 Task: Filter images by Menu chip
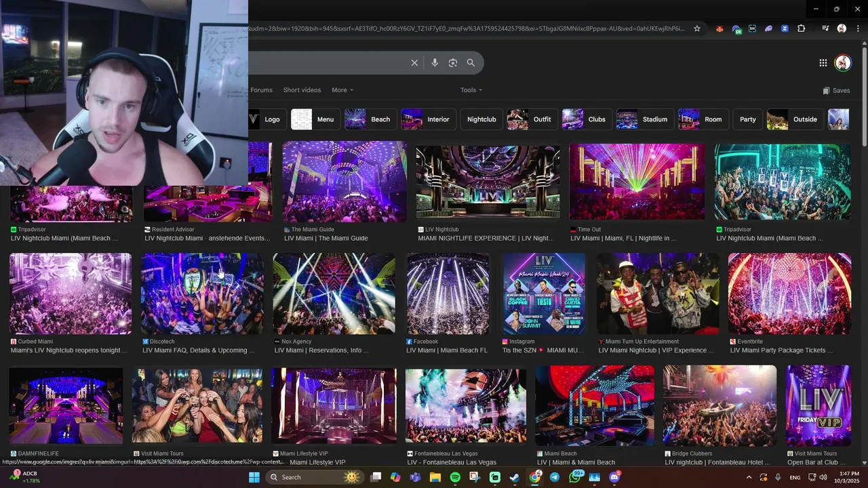[x=315, y=119]
